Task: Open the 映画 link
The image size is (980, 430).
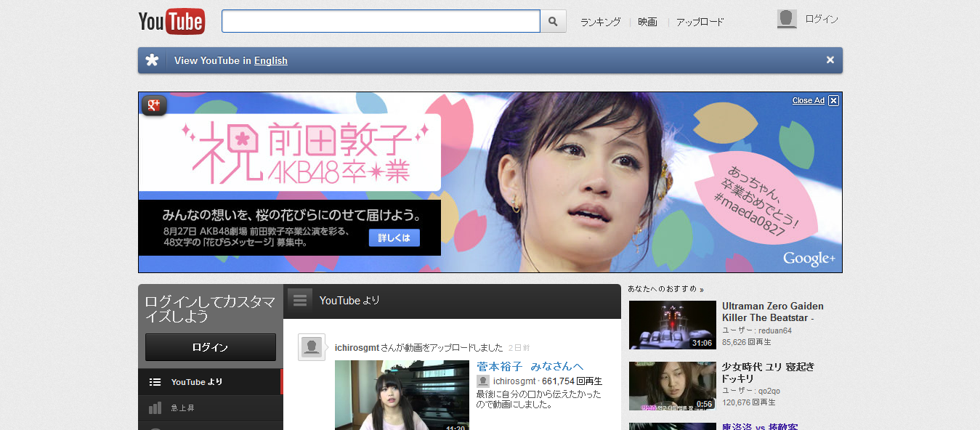Action: [x=648, y=22]
